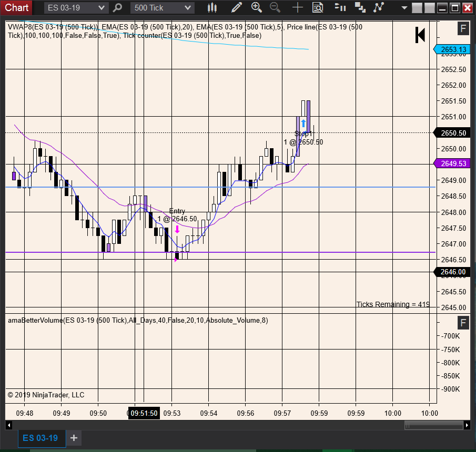Click the cyan 2653.13 VWAP price marker
Screen dimensions: 476x452
(452, 49)
